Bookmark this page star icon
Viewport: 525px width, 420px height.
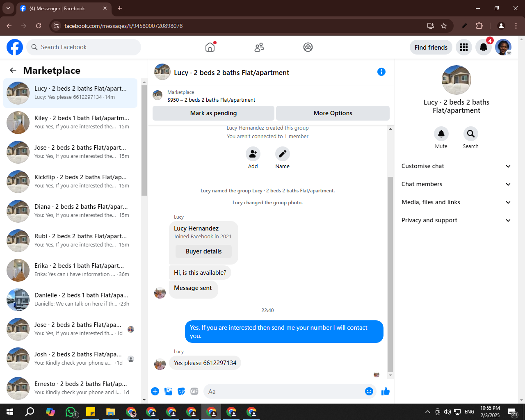click(444, 26)
